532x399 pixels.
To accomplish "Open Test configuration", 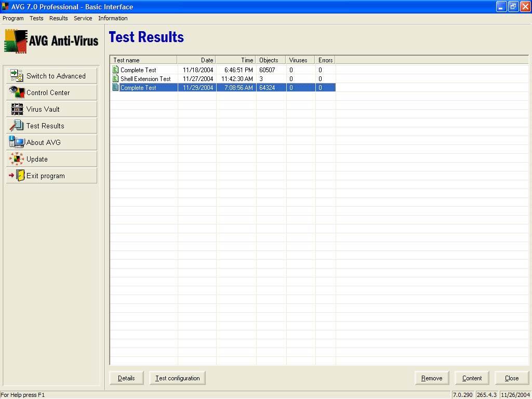I will [178, 378].
